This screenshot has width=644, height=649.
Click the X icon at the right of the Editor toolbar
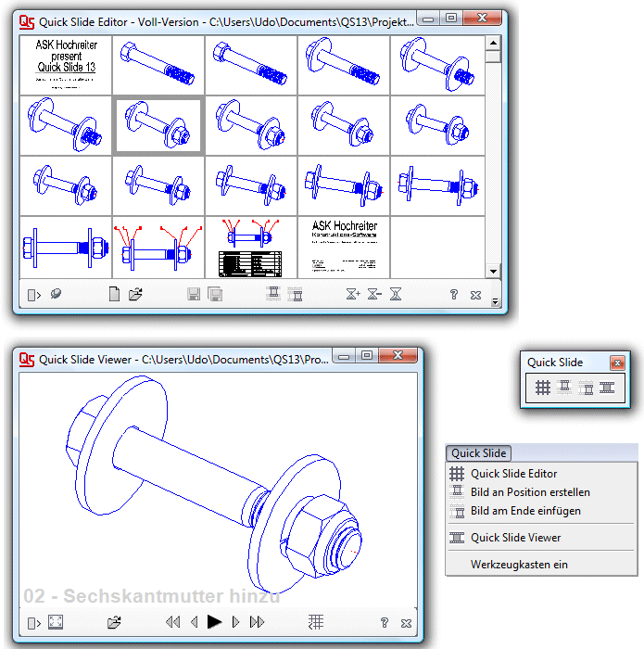[x=475, y=295]
